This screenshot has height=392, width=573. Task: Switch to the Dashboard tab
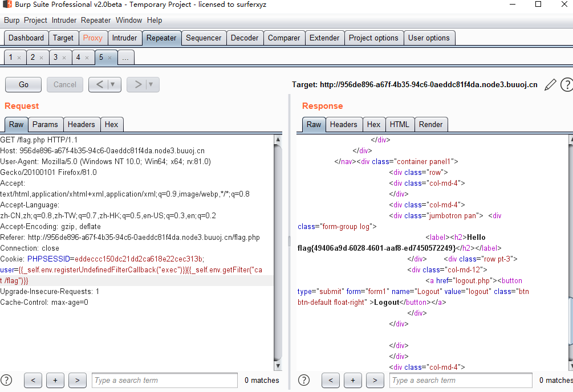point(26,38)
